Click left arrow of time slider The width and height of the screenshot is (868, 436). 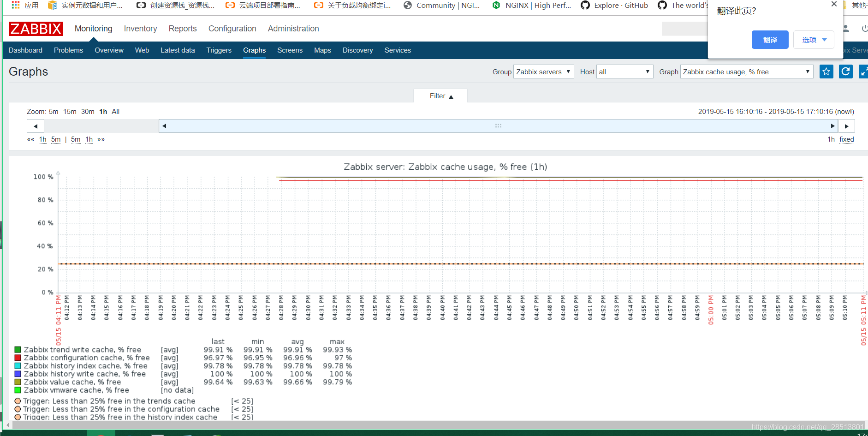pyautogui.click(x=36, y=126)
